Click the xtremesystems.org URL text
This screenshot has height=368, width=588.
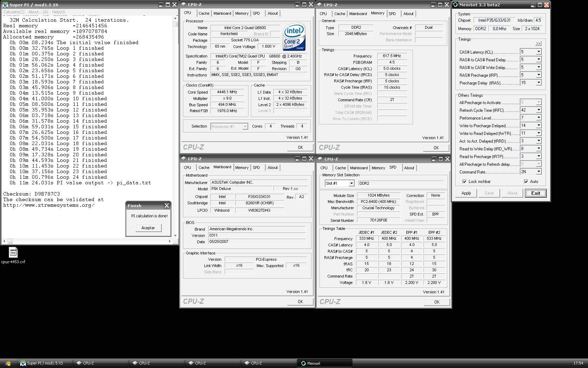[49, 205]
